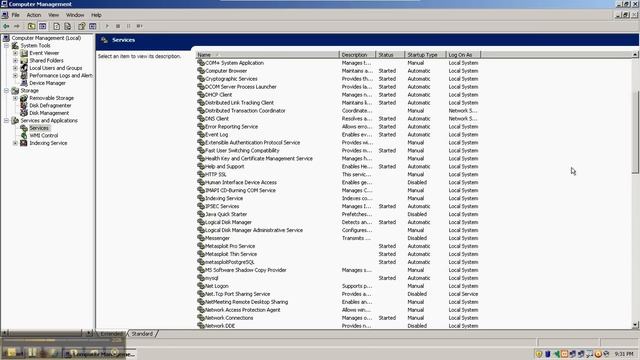Screen dimensions: 640x360
Task: Select the Net Logon service
Action: click(339, 286)
